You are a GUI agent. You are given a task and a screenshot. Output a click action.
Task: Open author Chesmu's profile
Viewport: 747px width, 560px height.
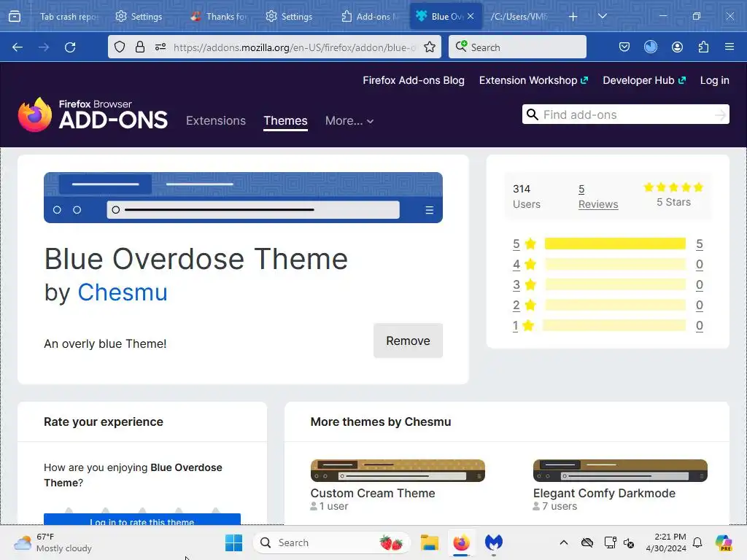123,292
